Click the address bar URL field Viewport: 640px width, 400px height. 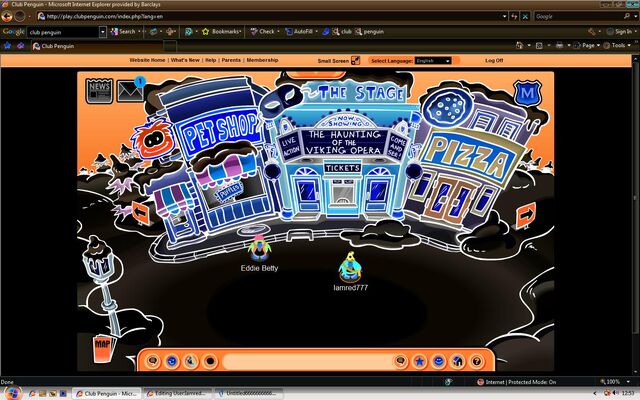click(x=269, y=16)
